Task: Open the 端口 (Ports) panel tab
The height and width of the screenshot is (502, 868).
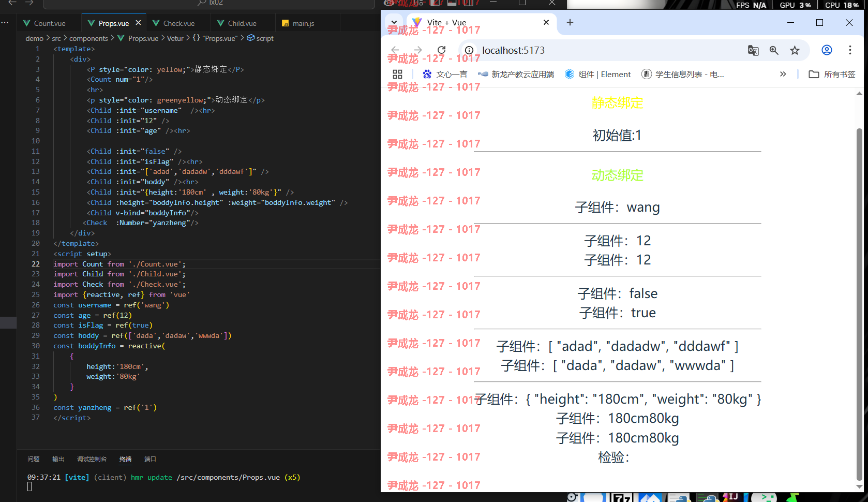Action: [x=150, y=459]
